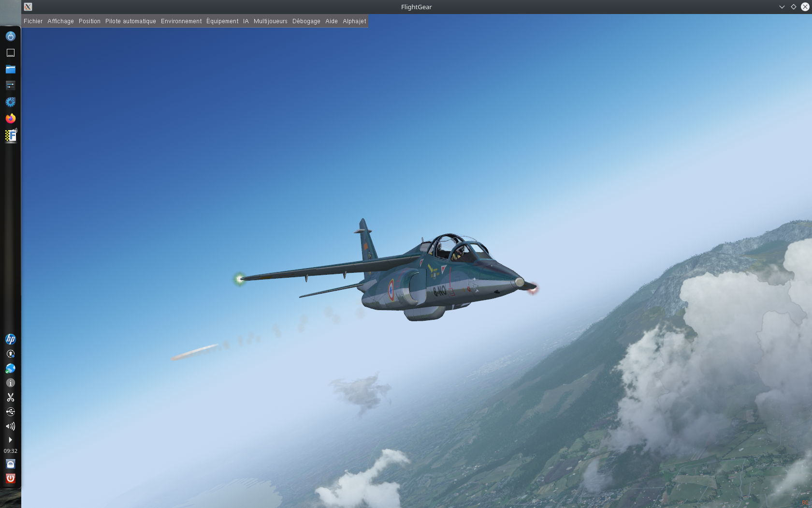Open the application launcher flask icon
Viewport: 812px width, 508px height.
[x=11, y=36]
